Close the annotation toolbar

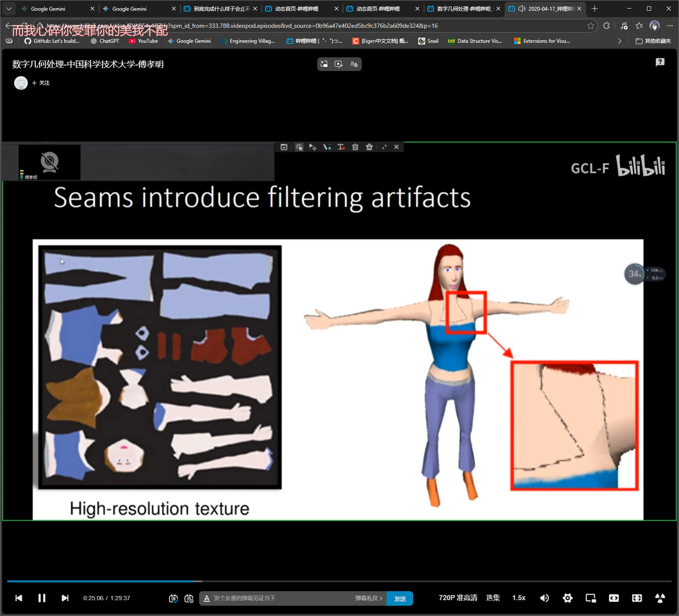pyautogui.click(x=396, y=147)
